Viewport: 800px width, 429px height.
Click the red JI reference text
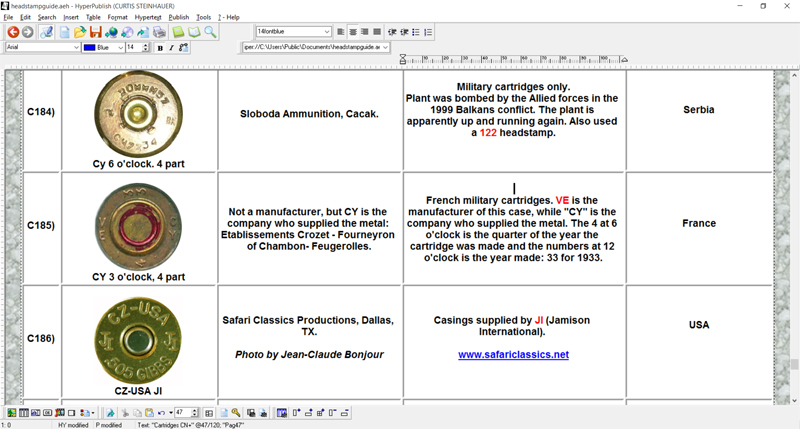point(539,320)
